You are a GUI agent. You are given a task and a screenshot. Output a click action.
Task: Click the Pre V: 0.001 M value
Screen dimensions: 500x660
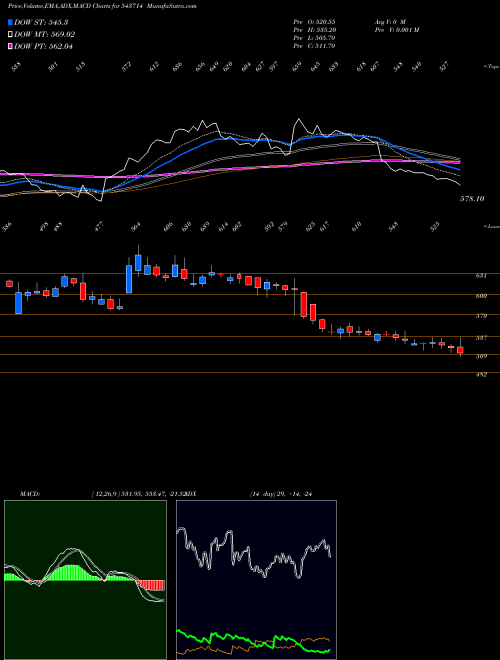coord(396,30)
